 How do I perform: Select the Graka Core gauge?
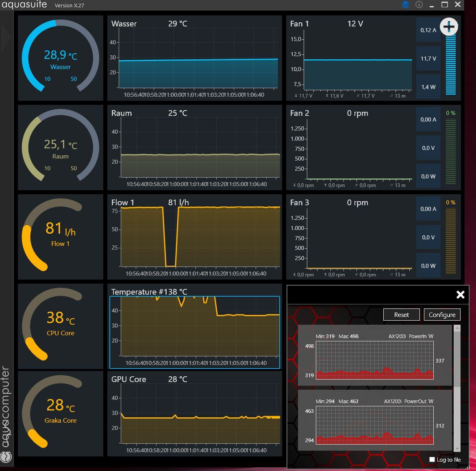click(x=61, y=414)
